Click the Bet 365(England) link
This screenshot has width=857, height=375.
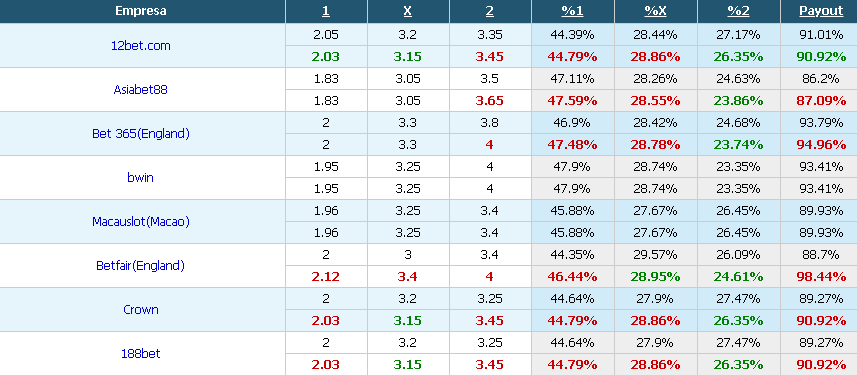click(x=140, y=133)
